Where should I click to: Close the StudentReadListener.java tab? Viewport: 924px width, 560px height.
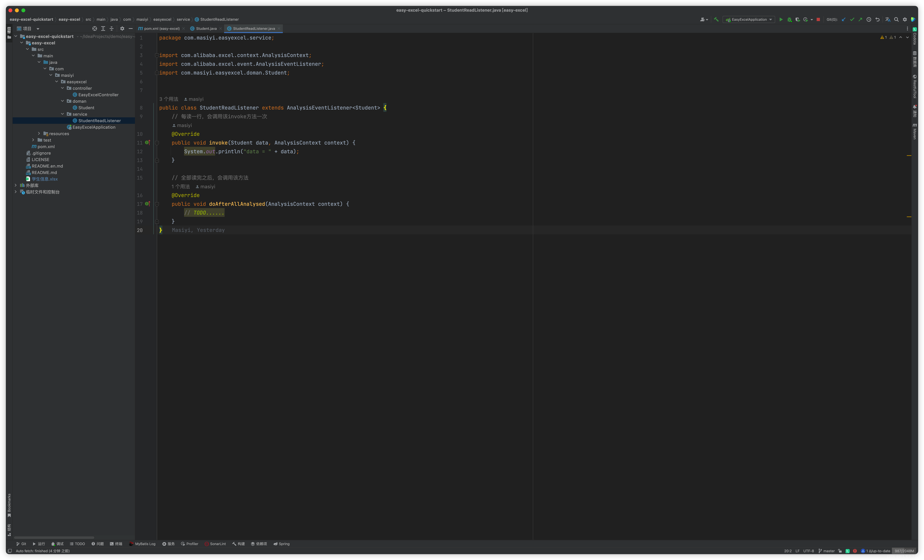pyautogui.click(x=279, y=29)
